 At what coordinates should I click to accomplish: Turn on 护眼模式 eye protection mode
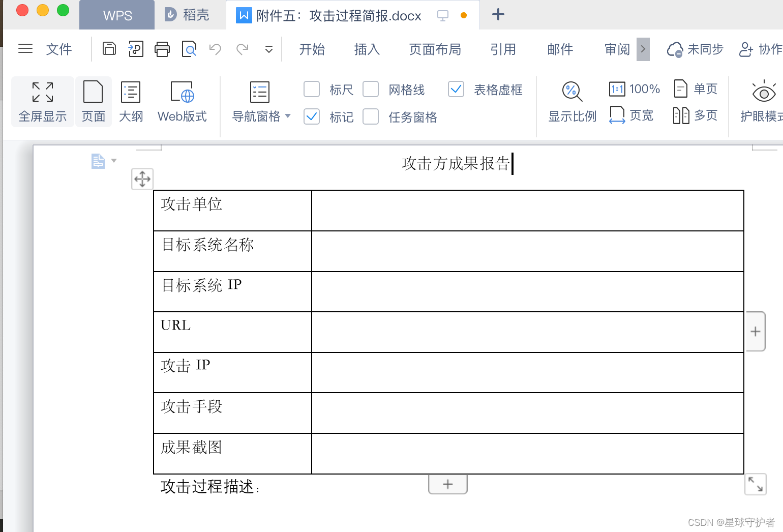coord(762,102)
